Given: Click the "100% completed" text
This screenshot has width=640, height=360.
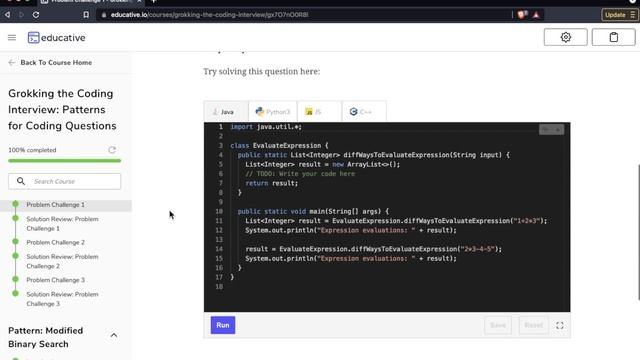Looking at the screenshot, I should tap(32, 150).
